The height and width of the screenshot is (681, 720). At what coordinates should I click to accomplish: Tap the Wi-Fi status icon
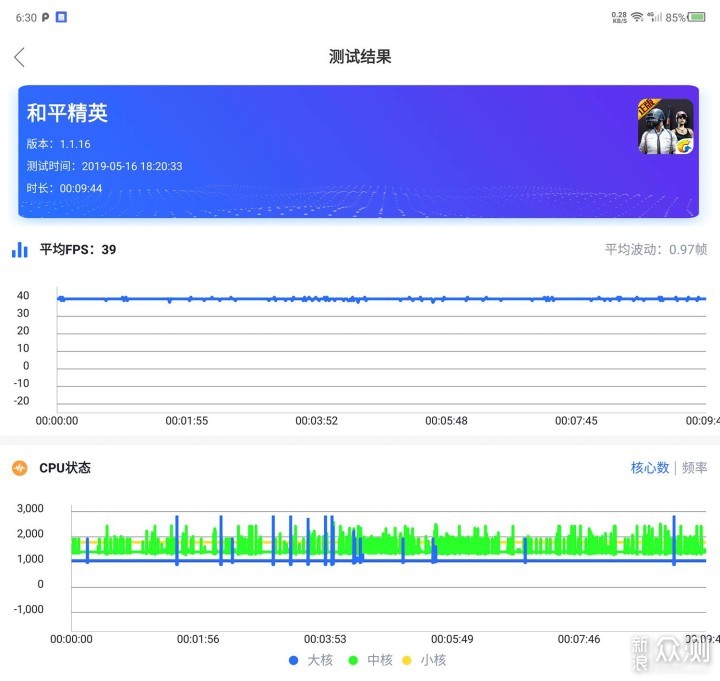pos(637,17)
